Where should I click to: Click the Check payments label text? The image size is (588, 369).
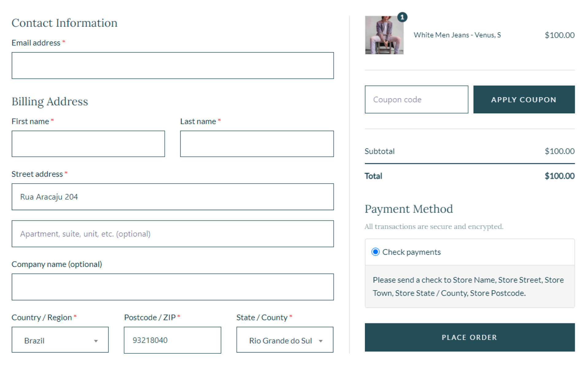[411, 252]
